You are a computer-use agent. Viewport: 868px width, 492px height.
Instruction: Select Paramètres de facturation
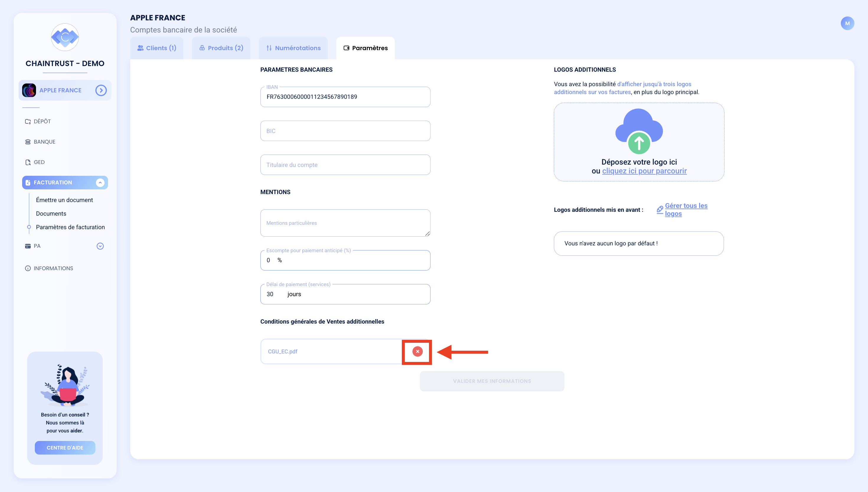[70, 227]
